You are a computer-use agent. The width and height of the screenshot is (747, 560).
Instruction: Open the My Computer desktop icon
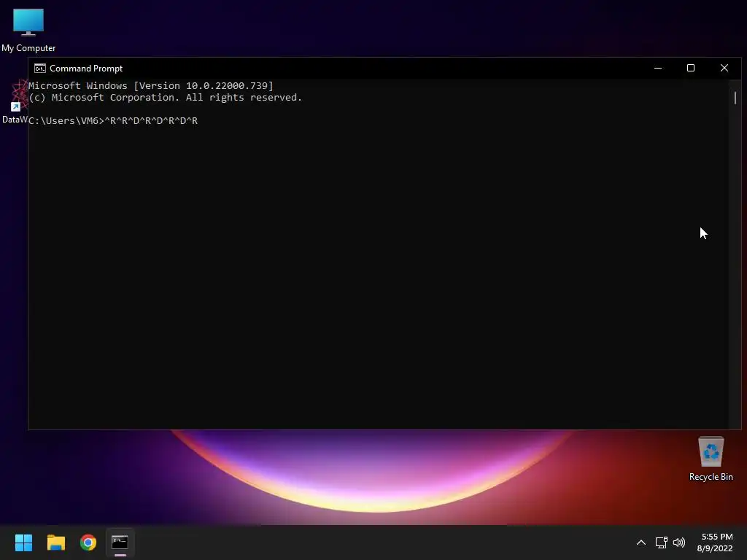(x=28, y=29)
